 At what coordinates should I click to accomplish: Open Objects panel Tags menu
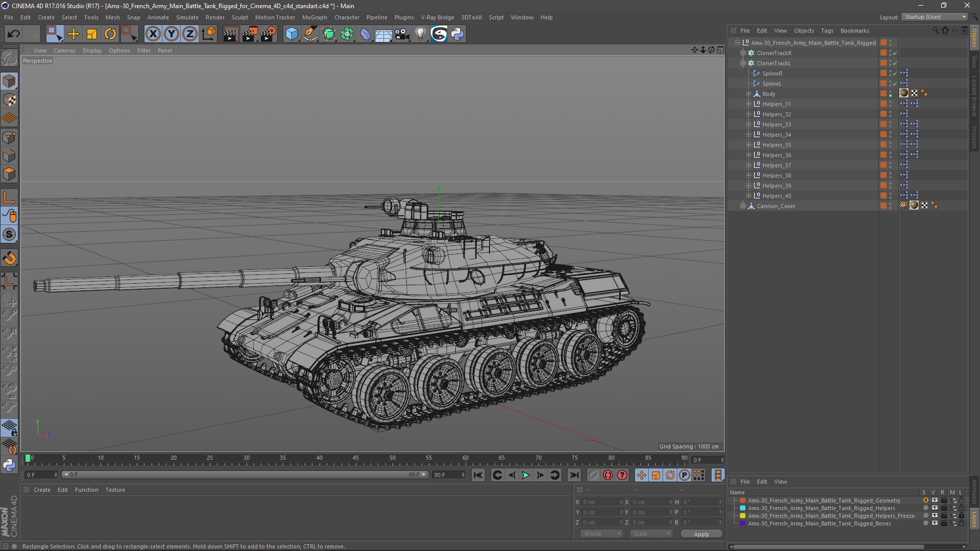pyautogui.click(x=827, y=31)
